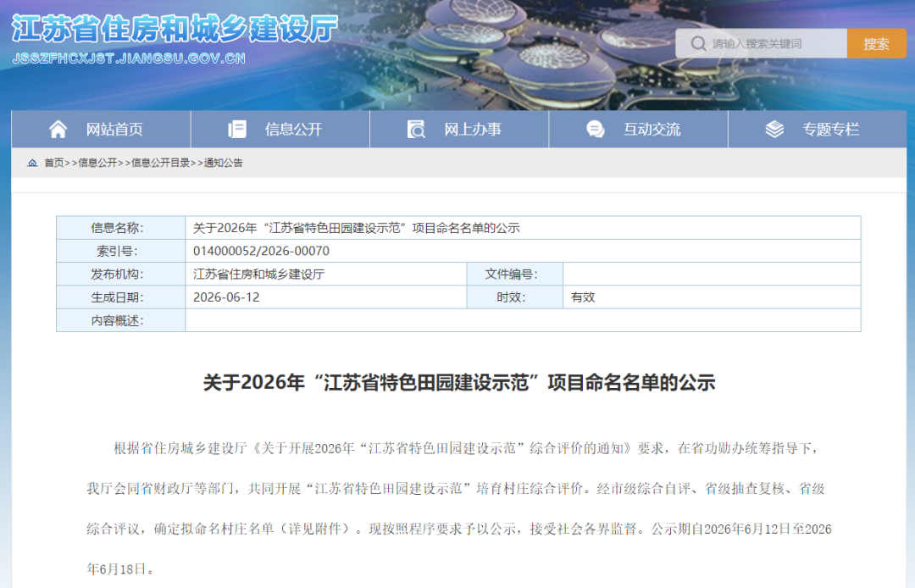Click the home icon in navigation bar
The image size is (915, 588).
point(58,129)
